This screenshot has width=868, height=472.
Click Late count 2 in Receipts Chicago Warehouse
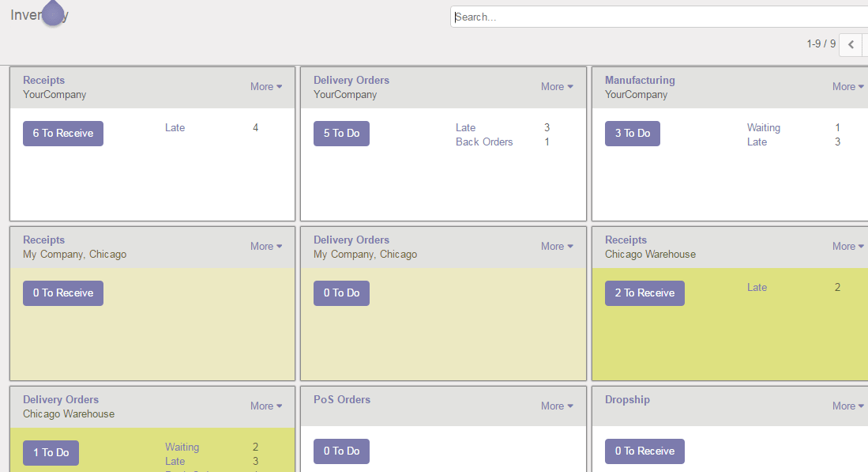837,287
